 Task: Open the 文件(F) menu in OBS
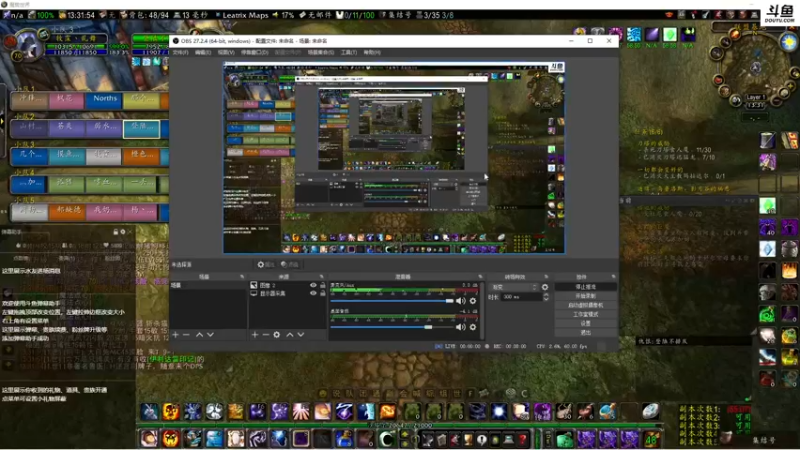pos(180,53)
